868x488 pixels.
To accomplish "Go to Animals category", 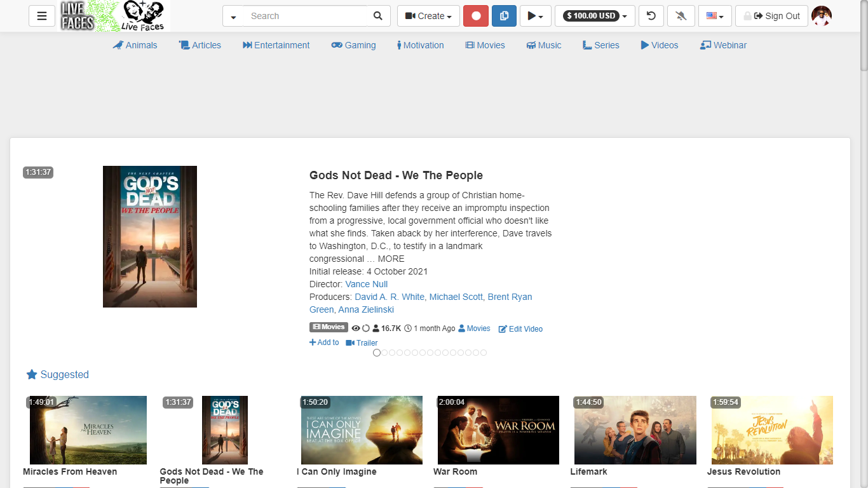I will click(x=135, y=45).
